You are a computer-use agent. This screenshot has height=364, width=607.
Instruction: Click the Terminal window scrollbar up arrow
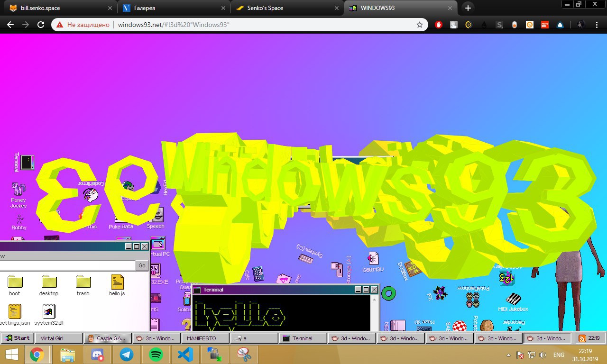[375, 300]
